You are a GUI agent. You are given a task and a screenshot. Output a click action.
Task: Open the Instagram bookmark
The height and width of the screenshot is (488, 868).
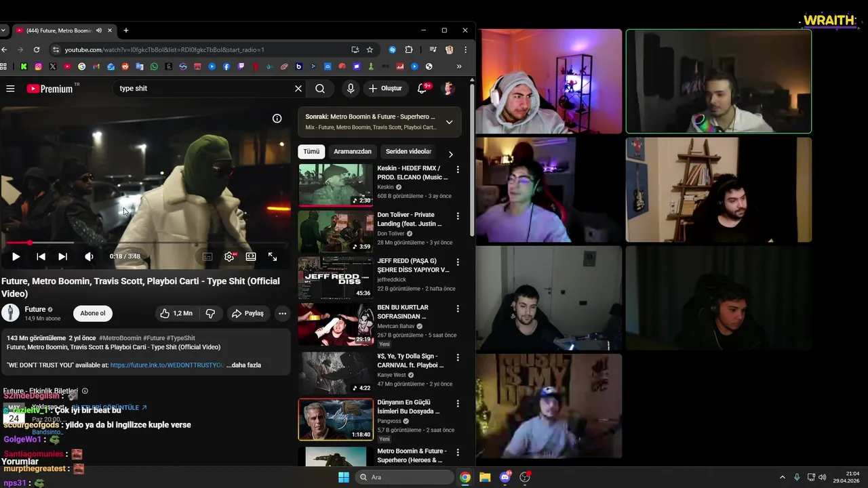(38, 66)
